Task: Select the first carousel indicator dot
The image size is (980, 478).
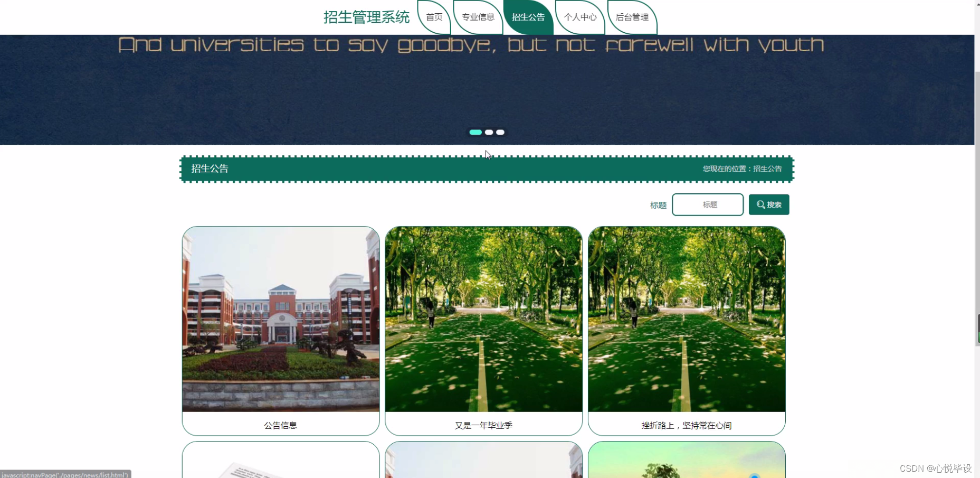Action: tap(475, 132)
